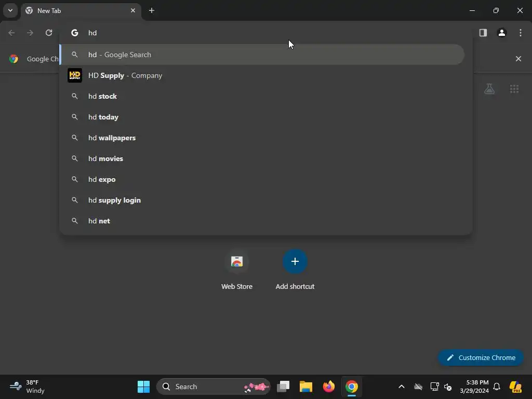This screenshot has height=399, width=532.
Task: Click the HD Supply logo icon
Action: point(75,75)
